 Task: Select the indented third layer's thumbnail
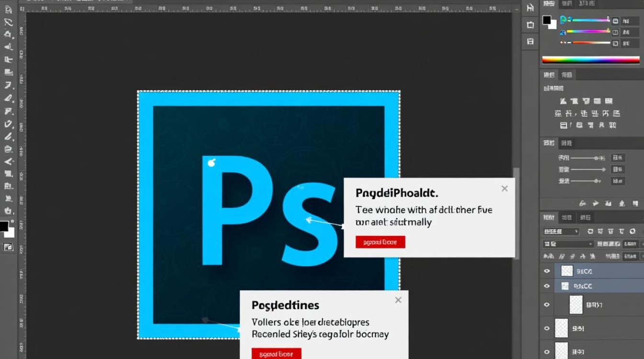576,304
